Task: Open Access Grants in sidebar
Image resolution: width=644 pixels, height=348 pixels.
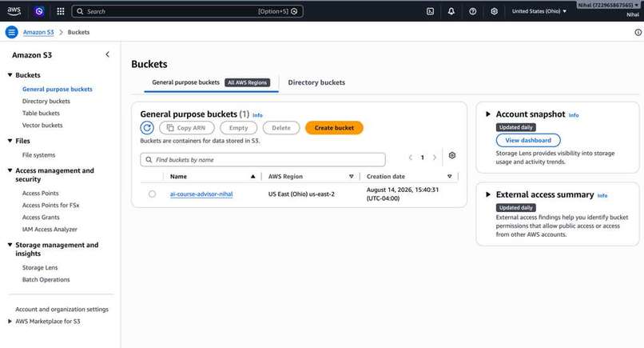Action: pyautogui.click(x=41, y=217)
